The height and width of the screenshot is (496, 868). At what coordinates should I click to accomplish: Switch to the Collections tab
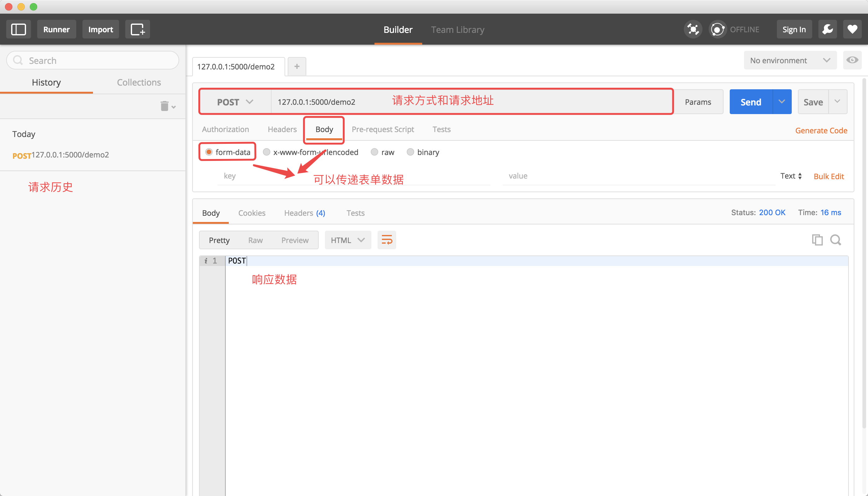click(139, 82)
